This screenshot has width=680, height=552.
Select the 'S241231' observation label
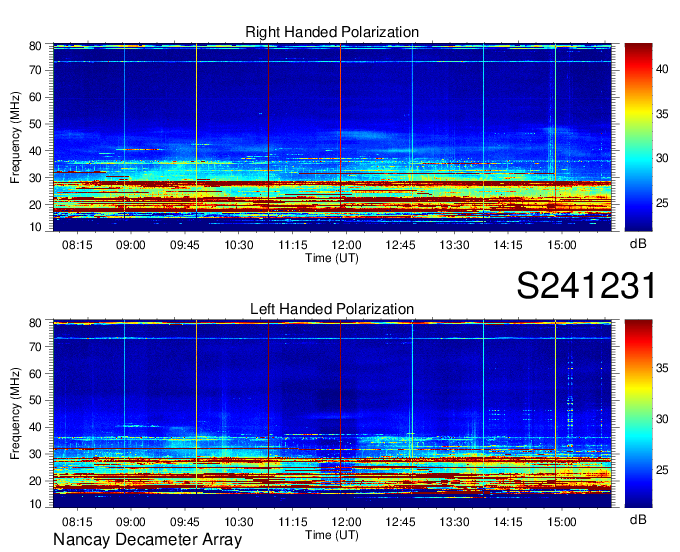coord(586,286)
